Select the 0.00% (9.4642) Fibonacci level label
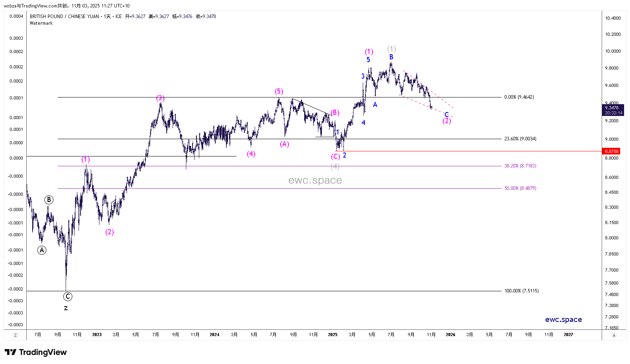 click(519, 97)
